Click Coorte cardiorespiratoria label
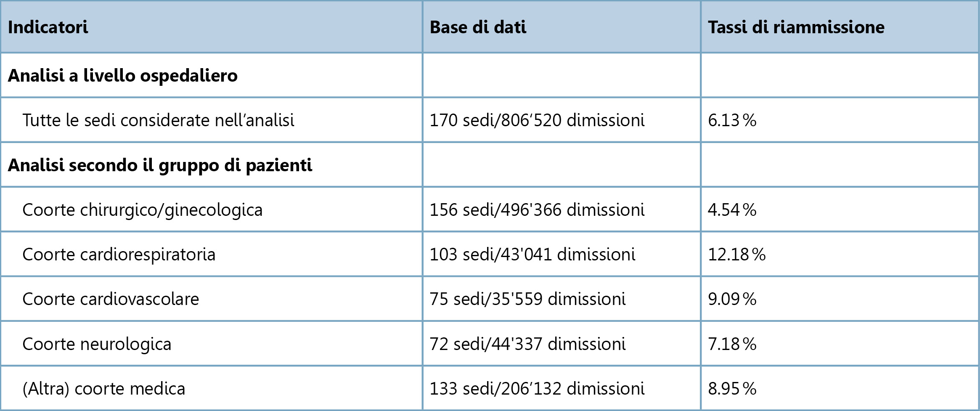The image size is (980, 411). pos(119,255)
